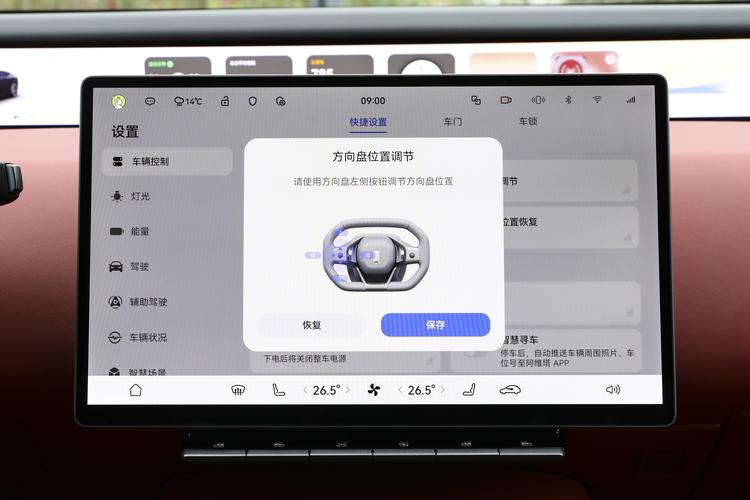Screen dimensions: 750x500
Task: Increase right temperature with right arrow
Action: (441, 390)
